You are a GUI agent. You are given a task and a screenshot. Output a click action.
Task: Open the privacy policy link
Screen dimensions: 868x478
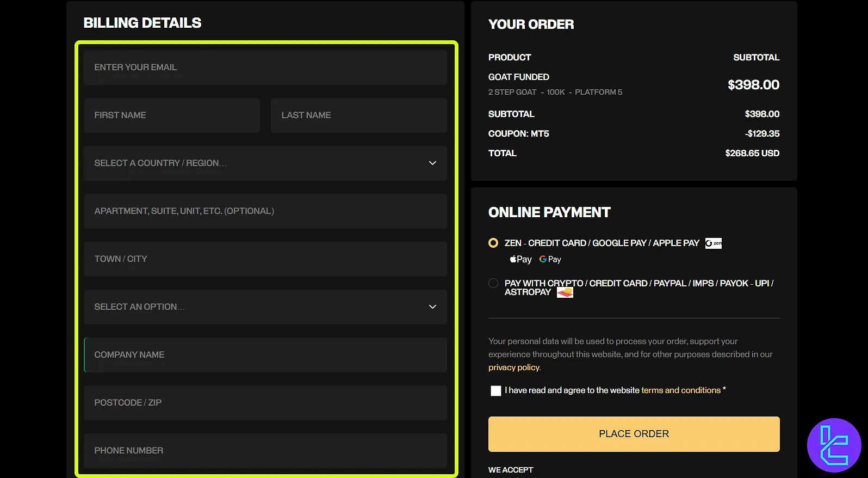[514, 367]
